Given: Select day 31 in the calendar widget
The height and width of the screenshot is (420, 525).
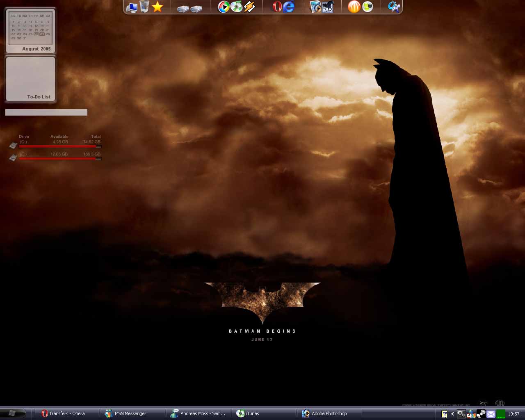Looking at the screenshot, I should [x=25, y=39].
